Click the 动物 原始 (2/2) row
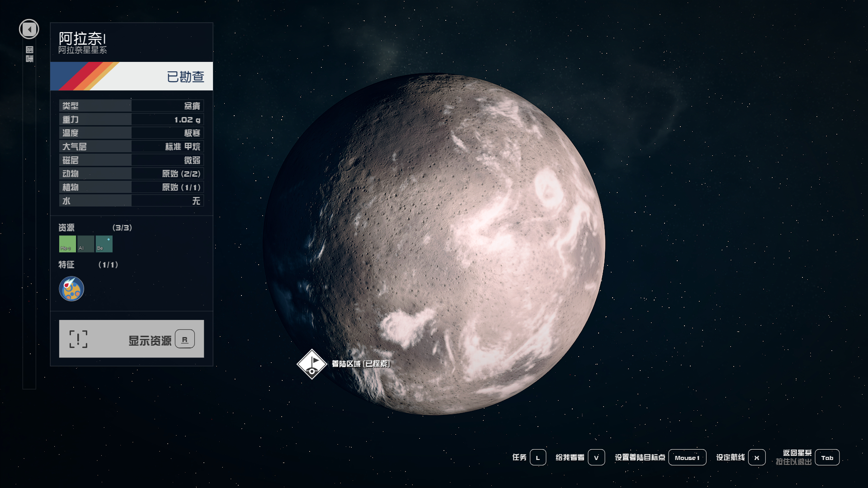Viewport: 868px width, 488px height. (132, 174)
